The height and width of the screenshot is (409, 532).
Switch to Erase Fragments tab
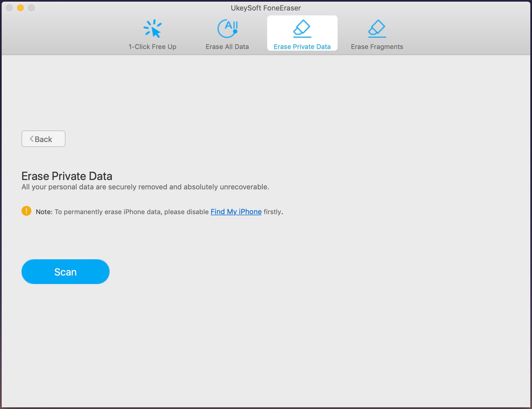point(377,34)
